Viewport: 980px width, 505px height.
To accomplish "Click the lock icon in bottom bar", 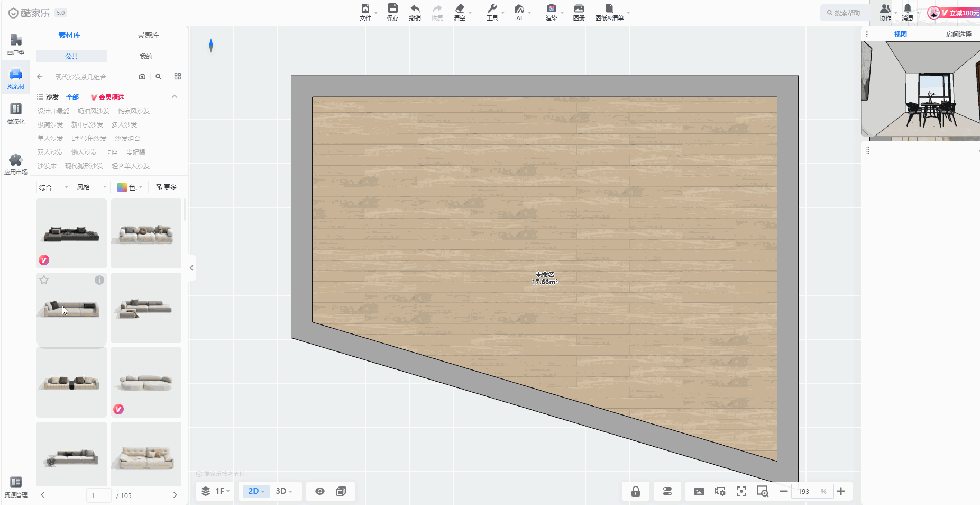I will 635,491.
